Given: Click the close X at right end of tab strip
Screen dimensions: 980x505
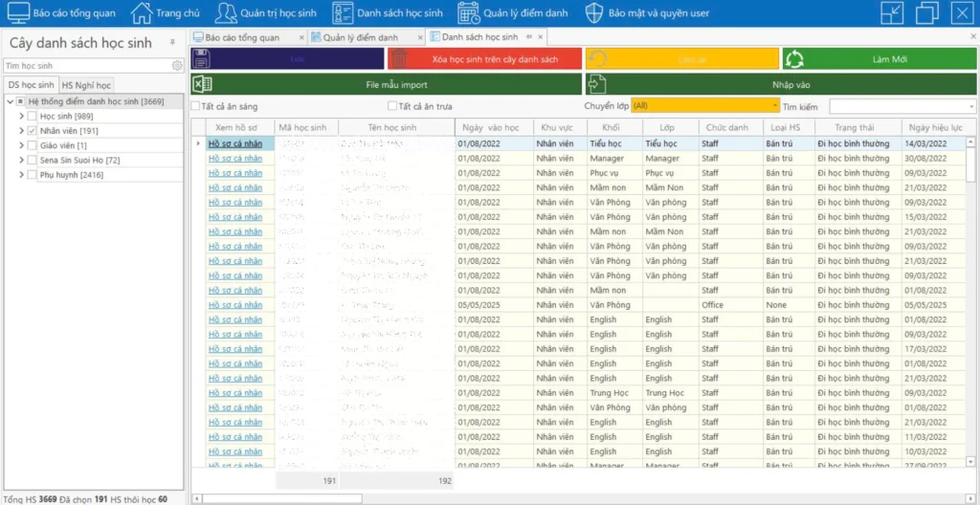Looking at the screenshot, I should coord(973,37).
